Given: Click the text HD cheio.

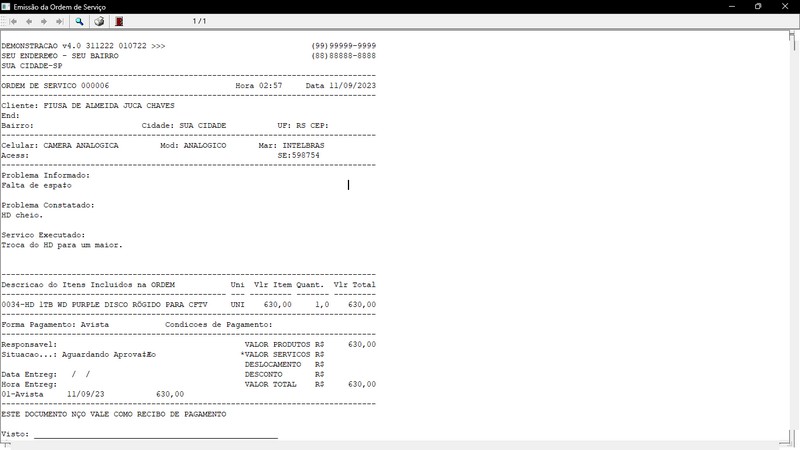Looking at the screenshot, I should [22, 215].
